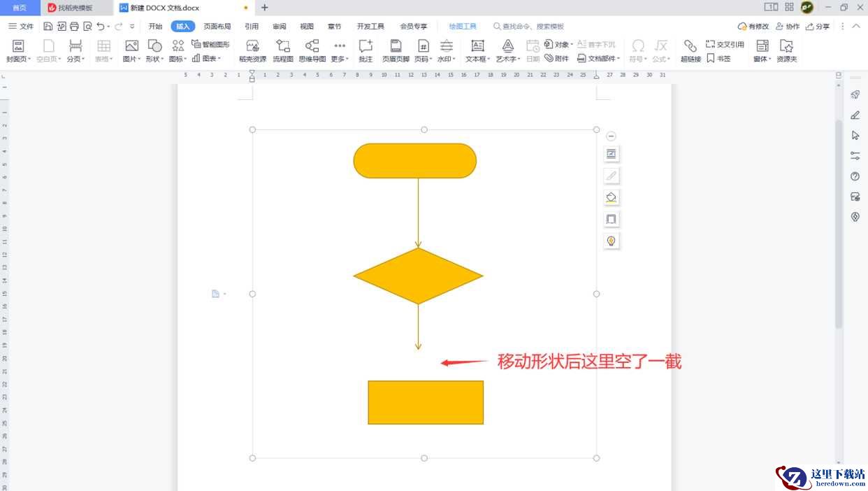Click the Collaborate (协作) button

pyautogui.click(x=788, y=27)
